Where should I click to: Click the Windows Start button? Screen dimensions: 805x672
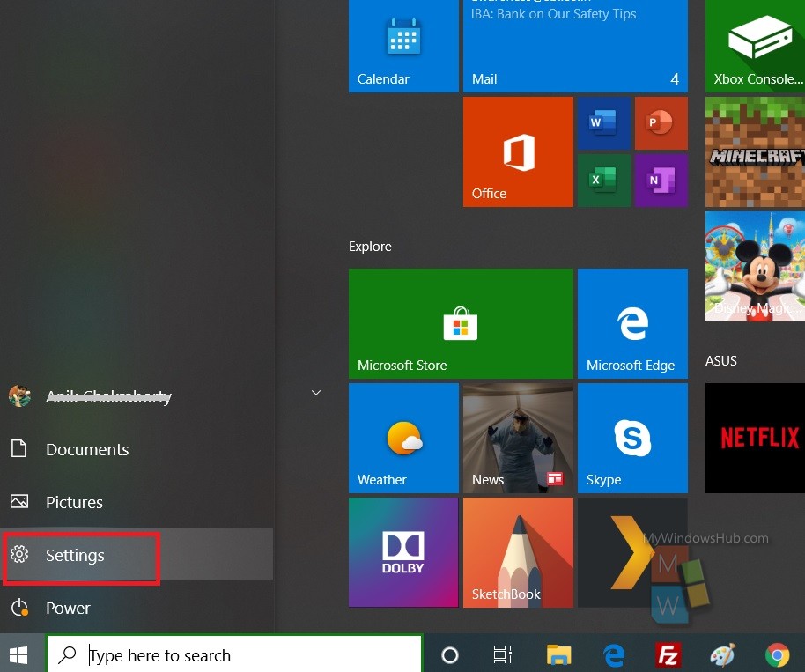19,654
